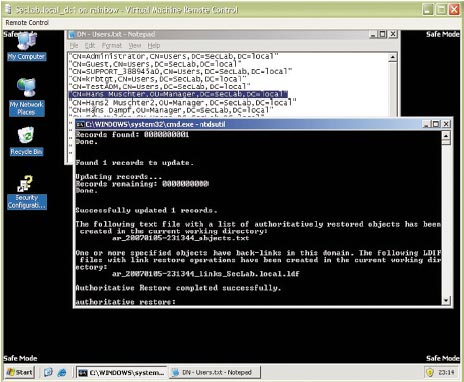This screenshot has height=382, width=464.
Task: Minimize the cmd.exe ntdsutil window
Action: click(427, 124)
